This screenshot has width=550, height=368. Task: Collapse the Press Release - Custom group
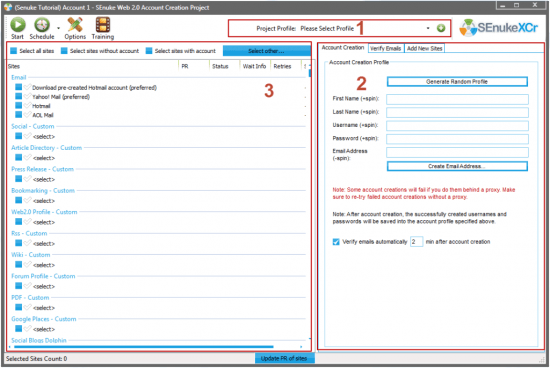click(x=42, y=169)
